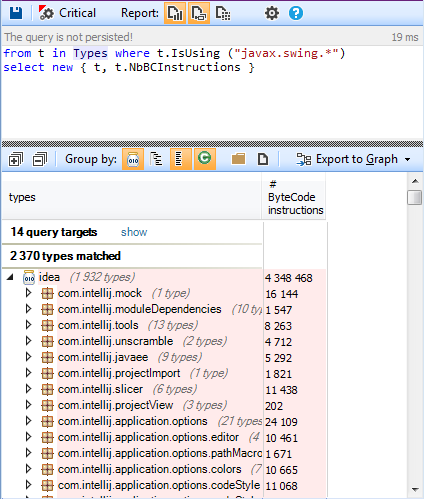Screen dimensions: 424x499
Task: Toggle group by flat namespace icon
Action: (x=181, y=159)
